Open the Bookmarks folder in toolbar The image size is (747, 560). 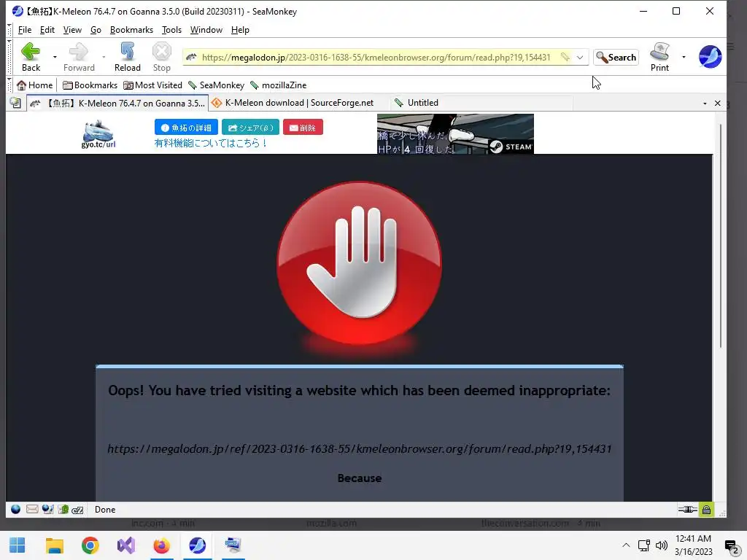click(x=90, y=85)
